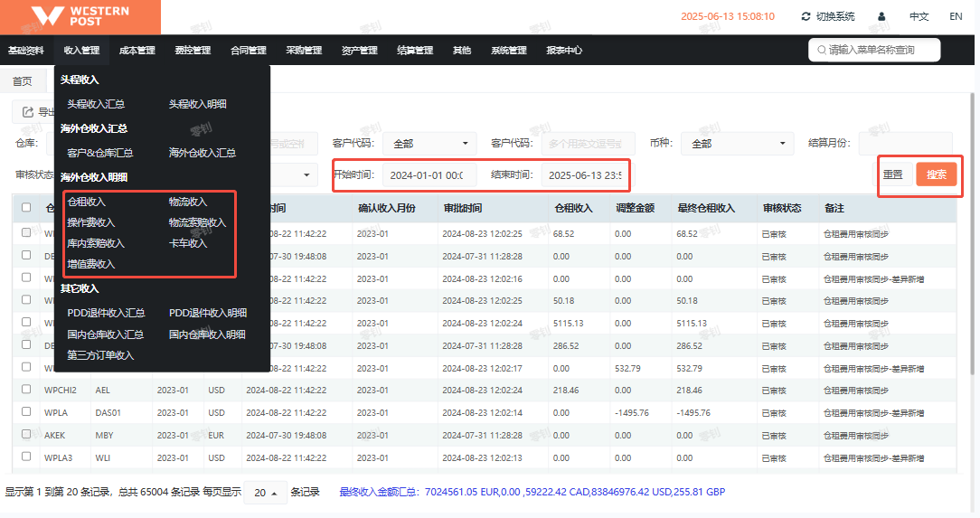
Task: Tick checkbox for row WPCHI2 AEL
Action: [x=26, y=390]
